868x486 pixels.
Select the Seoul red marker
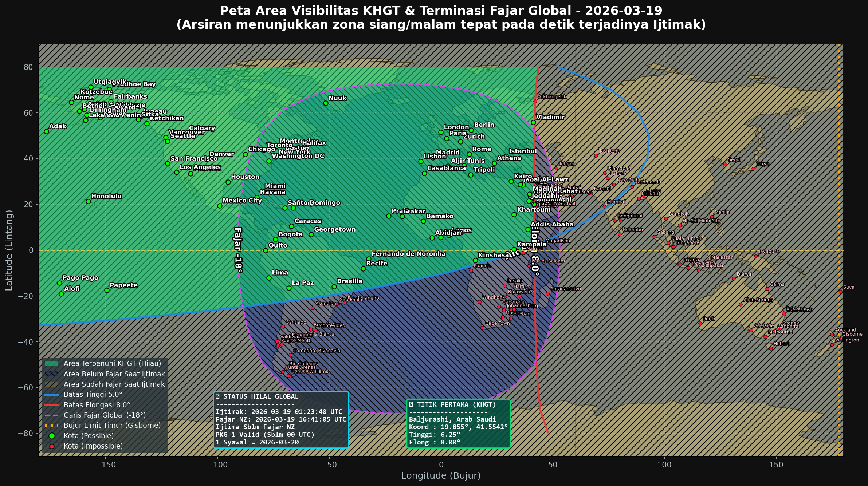[725, 164]
